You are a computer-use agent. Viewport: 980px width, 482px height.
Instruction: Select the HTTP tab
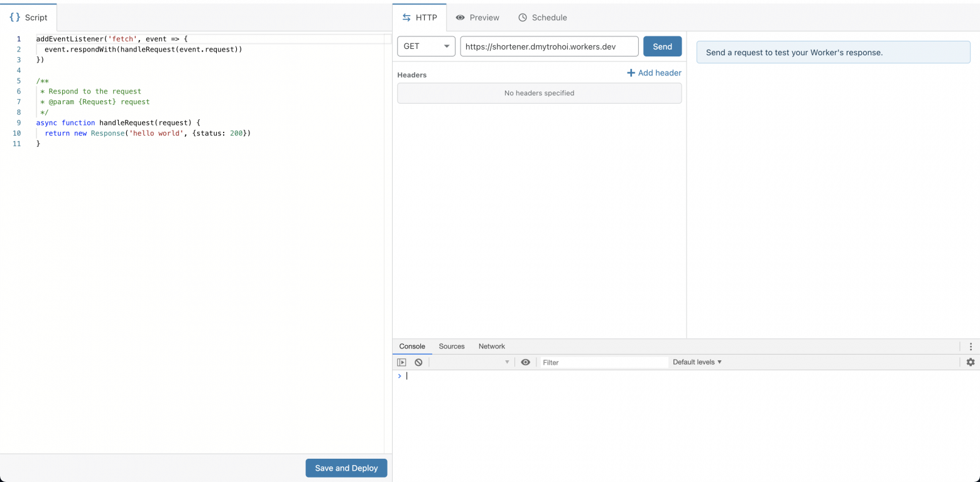(x=420, y=18)
